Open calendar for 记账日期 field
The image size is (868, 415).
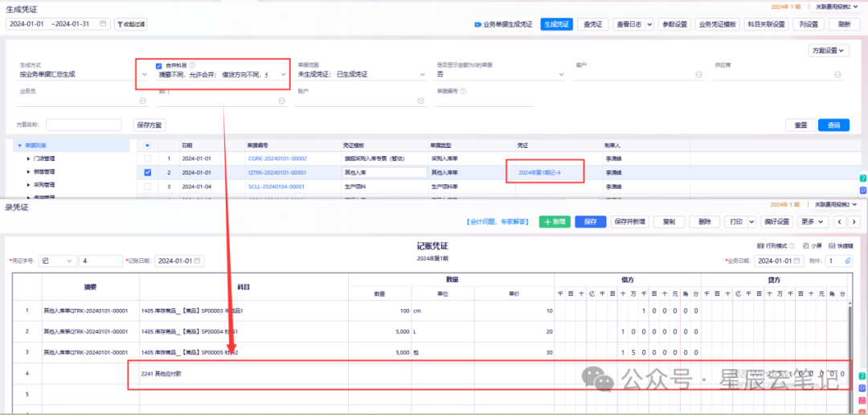coord(197,261)
